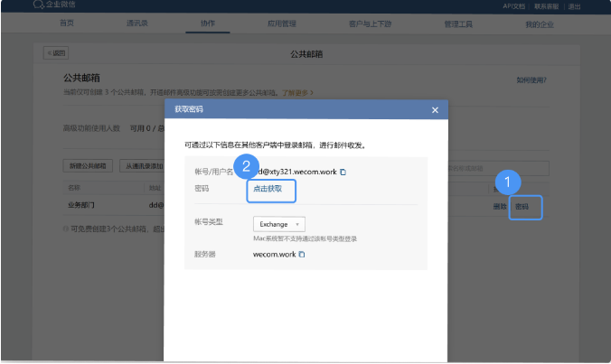Click 密码 in the 业务部门 row
The image size is (611, 364).
(522, 207)
